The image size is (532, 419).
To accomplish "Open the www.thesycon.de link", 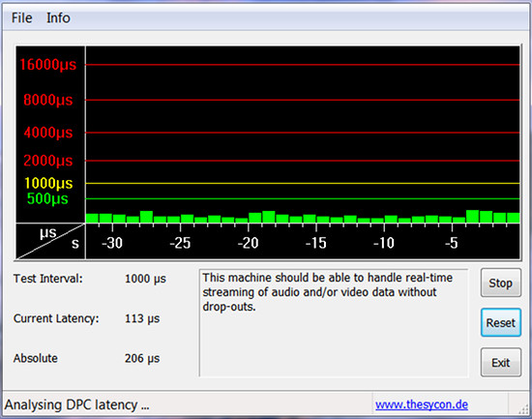I will click(422, 404).
